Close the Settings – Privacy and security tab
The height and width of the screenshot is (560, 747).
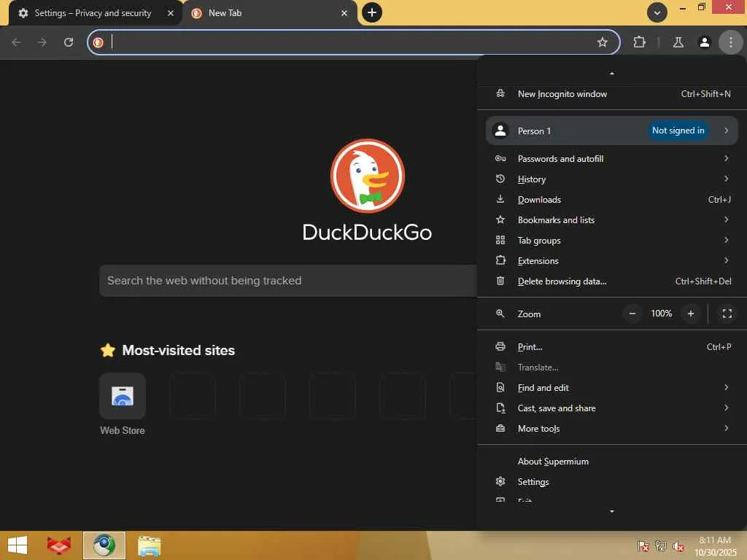point(171,13)
